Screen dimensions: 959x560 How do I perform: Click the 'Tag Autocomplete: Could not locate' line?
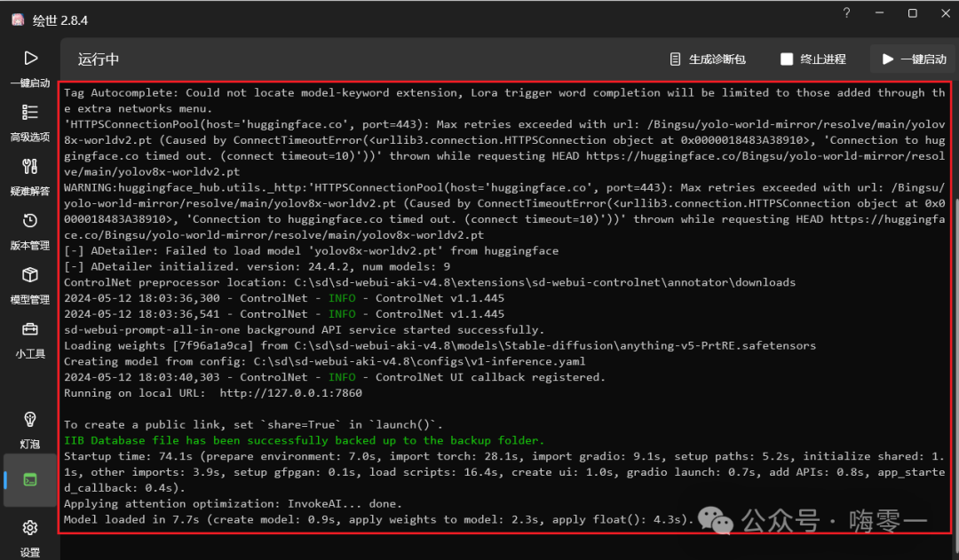(x=504, y=100)
